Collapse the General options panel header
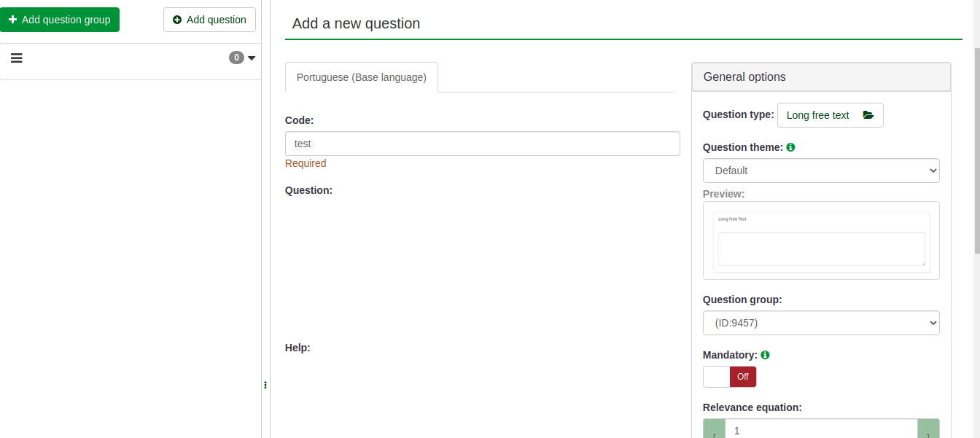 coord(820,77)
